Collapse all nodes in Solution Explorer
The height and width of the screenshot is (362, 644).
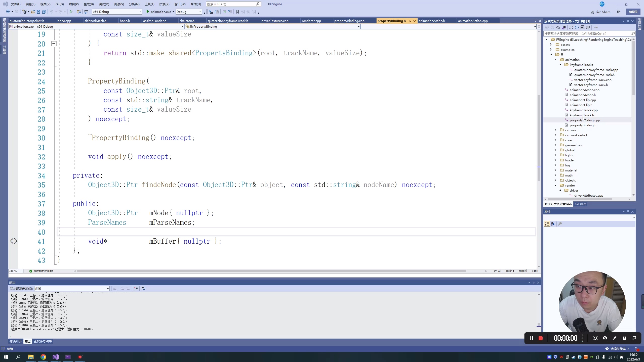(x=582, y=27)
